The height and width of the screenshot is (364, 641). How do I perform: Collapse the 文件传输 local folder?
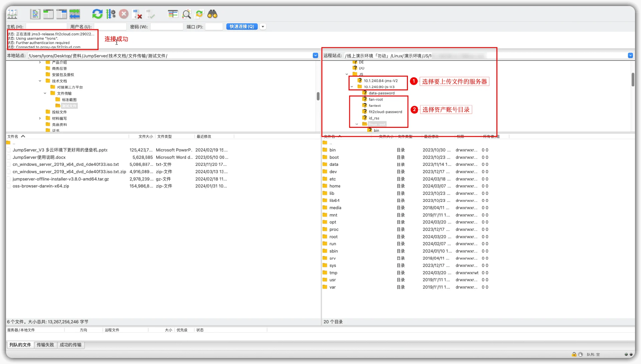tap(45, 93)
